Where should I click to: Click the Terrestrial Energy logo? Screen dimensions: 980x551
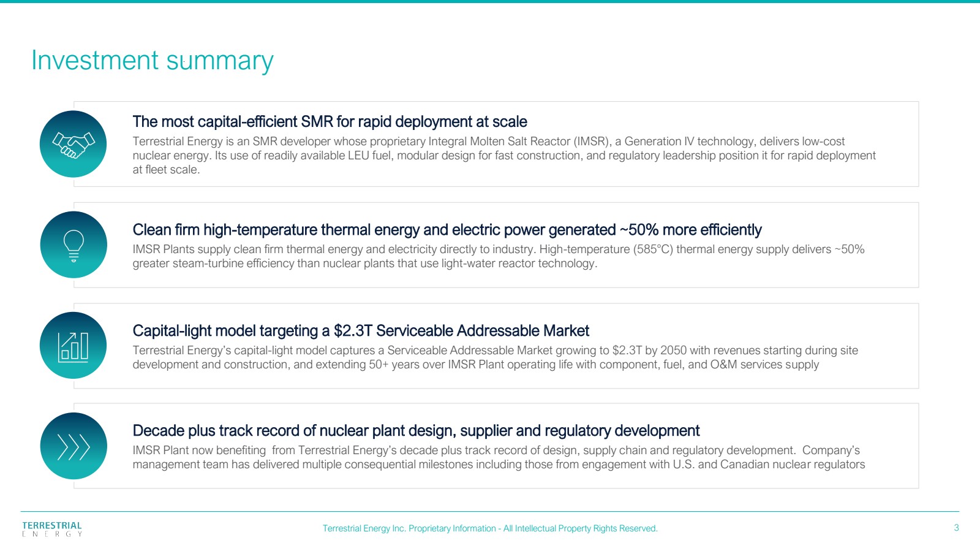[52, 530]
